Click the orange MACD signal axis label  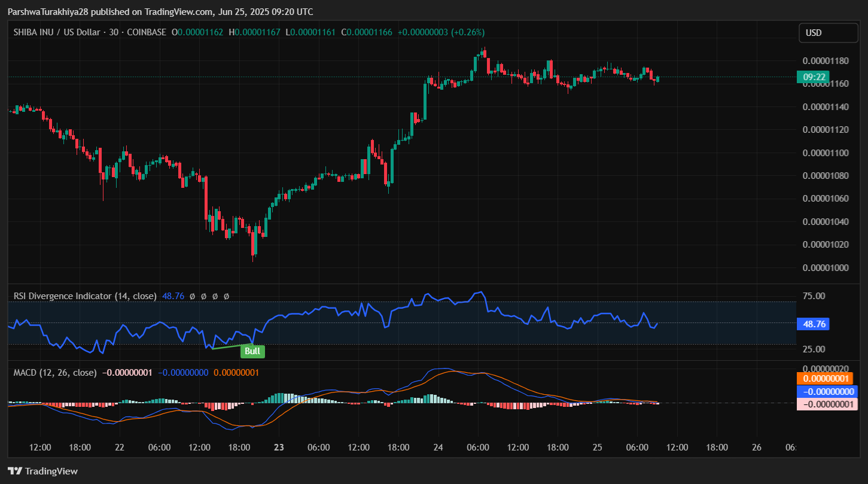pos(827,378)
